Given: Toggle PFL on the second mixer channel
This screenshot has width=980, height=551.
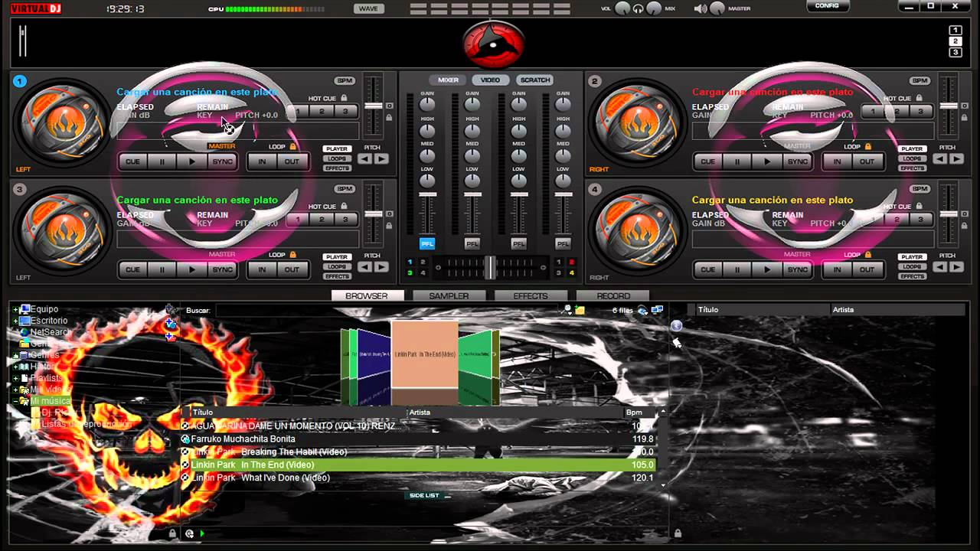Looking at the screenshot, I should point(472,243).
